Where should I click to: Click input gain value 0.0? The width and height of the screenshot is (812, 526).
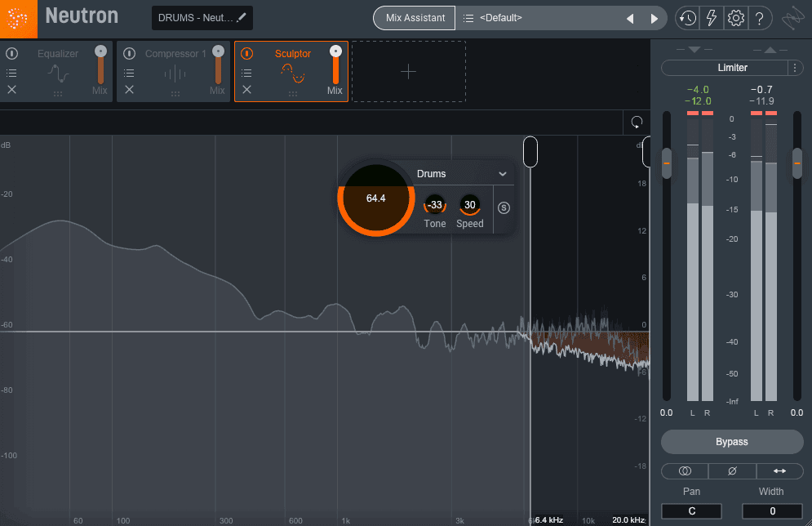pos(667,413)
